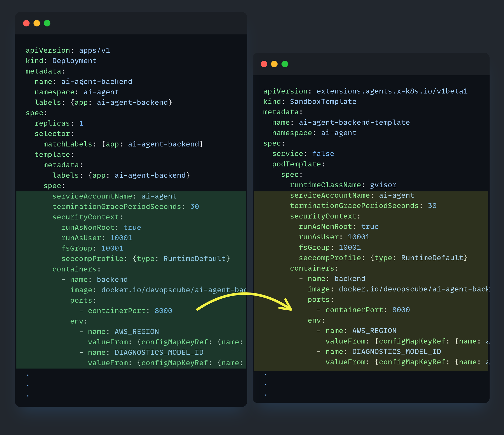Click 'runAsUser: 10001' in SandboxTemplate window

[x=334, y=237]
